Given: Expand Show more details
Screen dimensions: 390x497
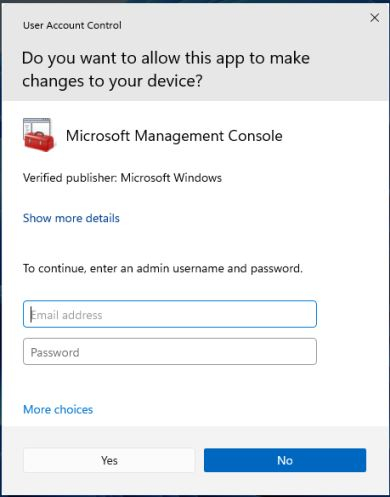Looking at the screenshot, I should coord(71,218).
